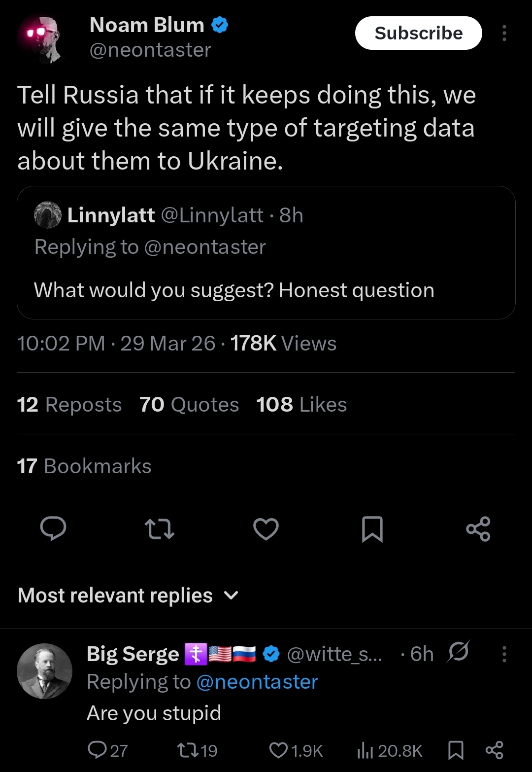Reply to Big Serge's comment
Screen dimensions: 532x772
[97, 750]
